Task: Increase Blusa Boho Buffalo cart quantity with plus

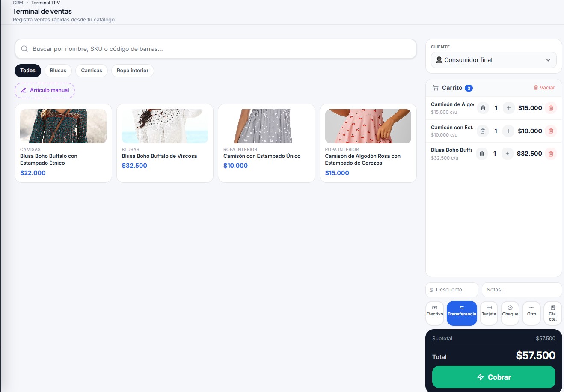Action: [x=507, y=154]
